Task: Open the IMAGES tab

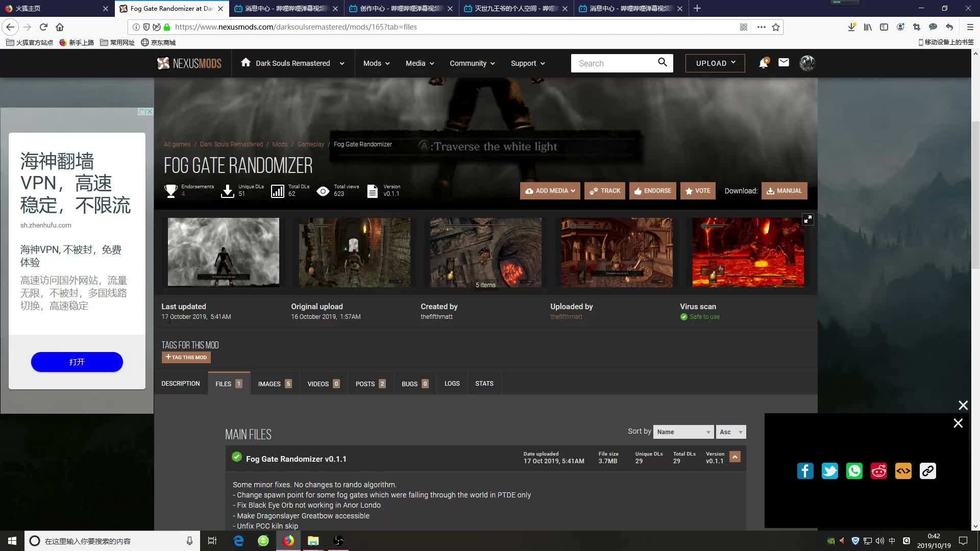Action: (275, 384)
